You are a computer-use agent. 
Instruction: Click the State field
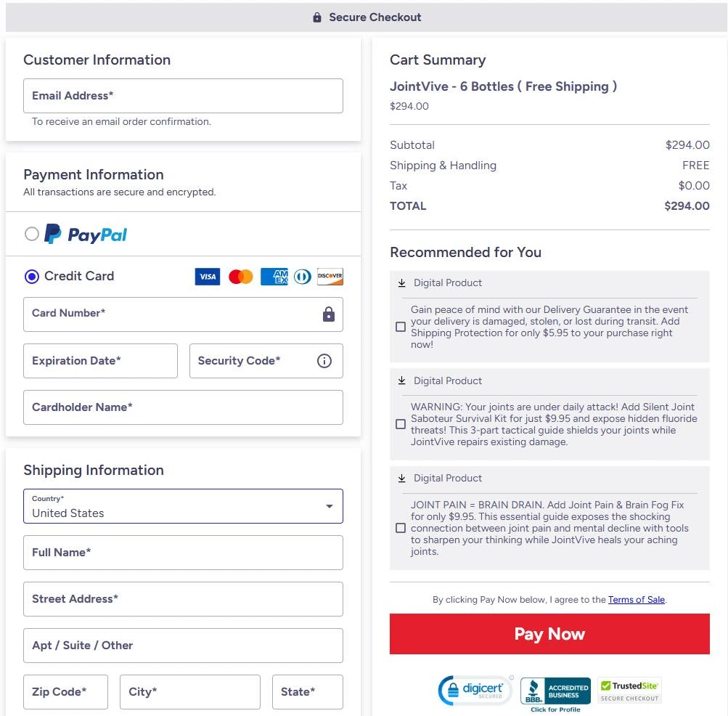click(x=307, y=692)
